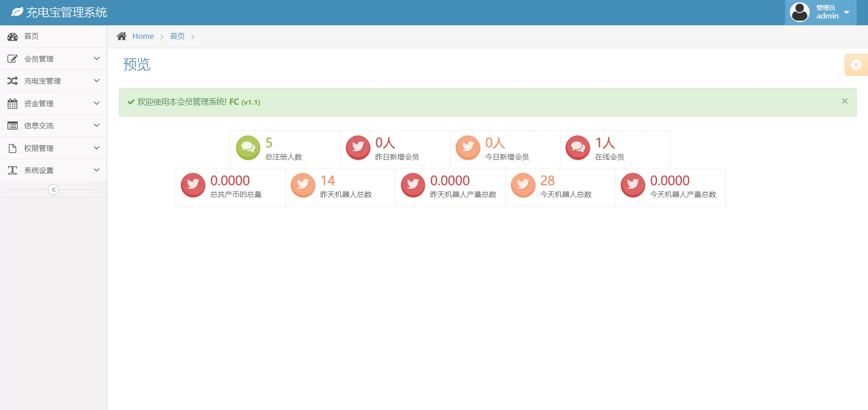
Task: Open the 信息交流 menu item
Action: pyautogui.click(x=53, y=126)
